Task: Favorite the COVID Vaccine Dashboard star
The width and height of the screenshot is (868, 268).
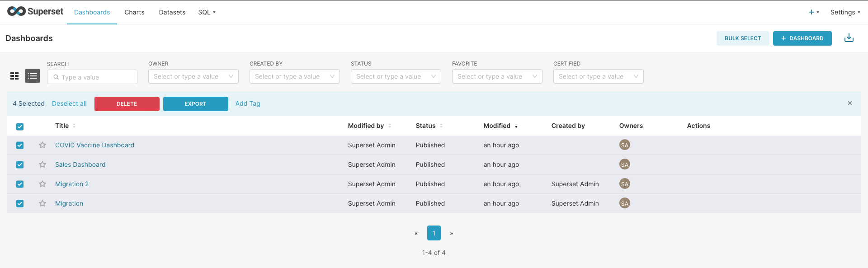Action: coord(42,145)
